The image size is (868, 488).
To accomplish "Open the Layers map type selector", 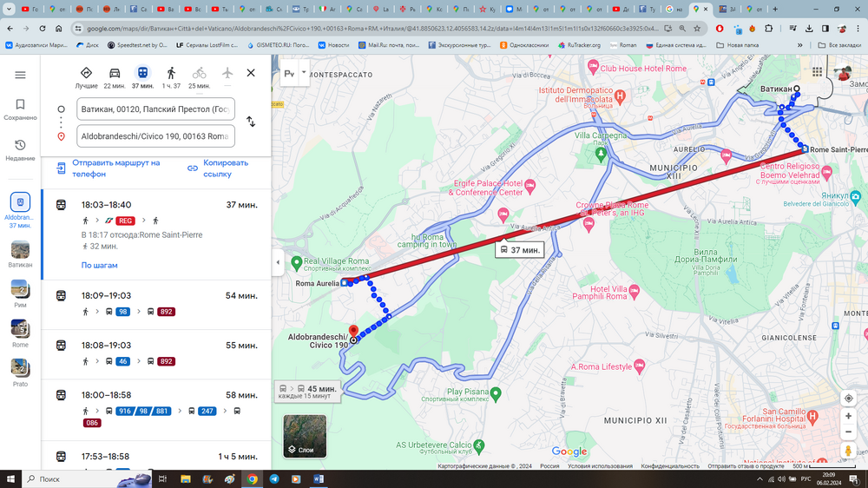I will click(305, 436).
